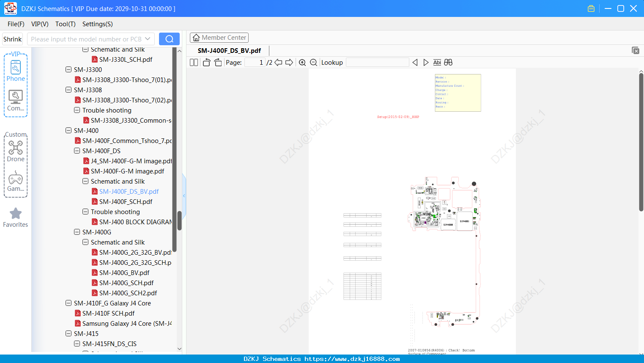Collapse the SM-J400F_DS folder
Screen dimensions: 644x363
(x=77, y=151)
